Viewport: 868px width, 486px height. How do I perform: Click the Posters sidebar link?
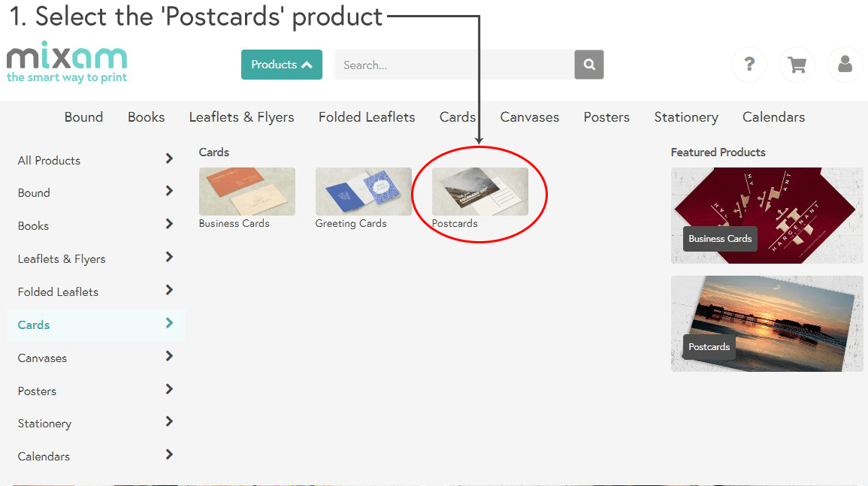(x=37, y=391)
